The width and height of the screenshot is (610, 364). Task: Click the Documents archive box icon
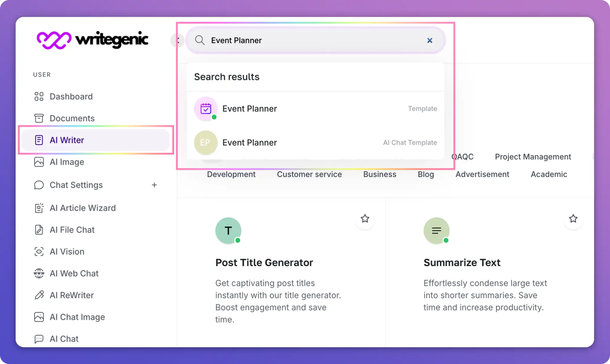click(x=39, y=118)
